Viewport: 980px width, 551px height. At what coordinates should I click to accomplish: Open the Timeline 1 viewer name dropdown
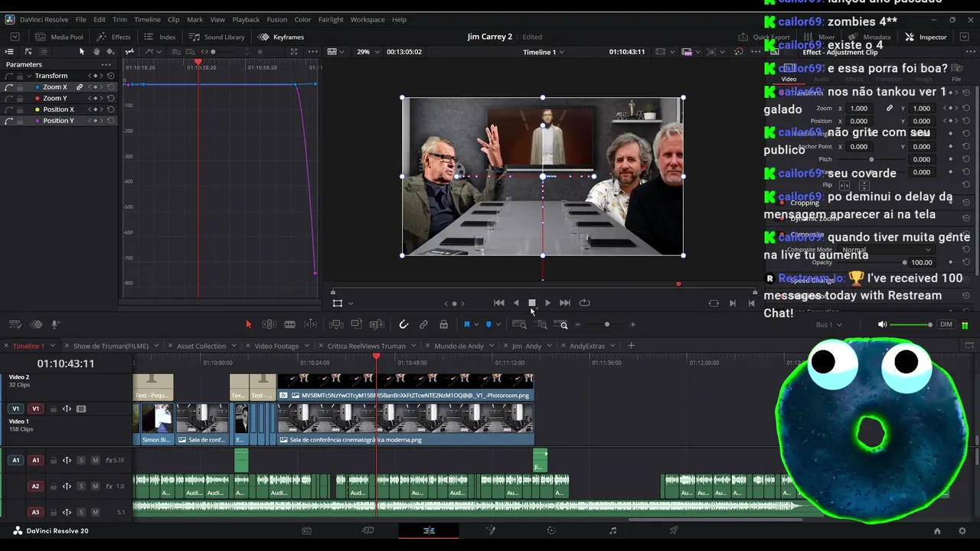pos(544,52)
